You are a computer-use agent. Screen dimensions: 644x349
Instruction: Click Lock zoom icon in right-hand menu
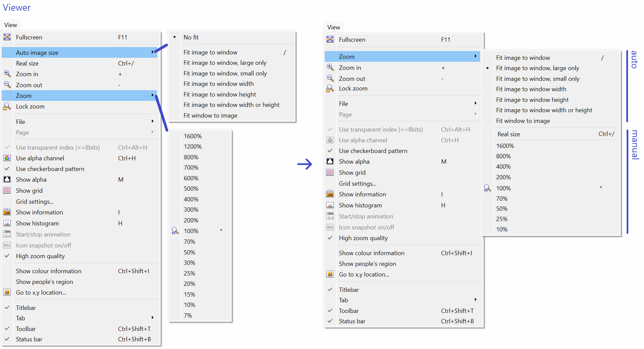pyautogui.click(x=330, y=89)
